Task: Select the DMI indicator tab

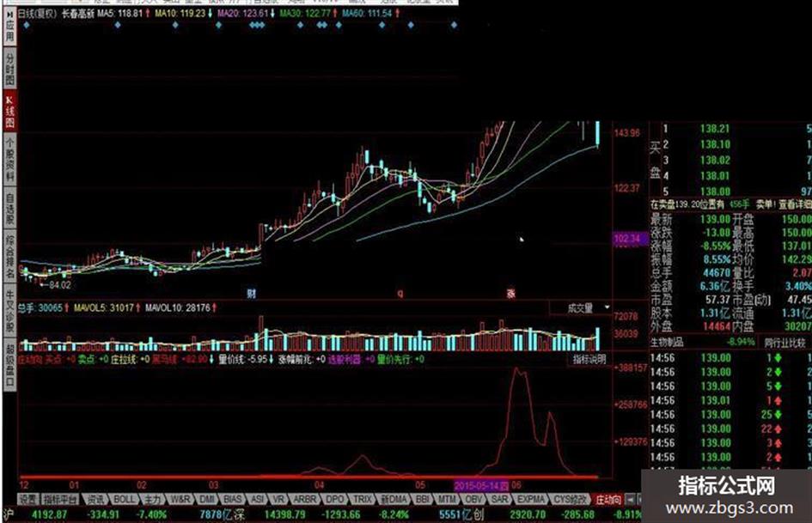Action: pos(206,499)
